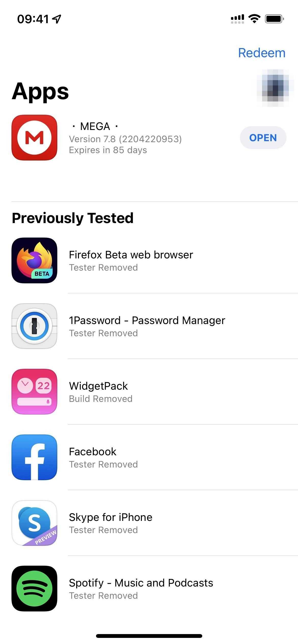
Task: Tap the Wi-Fi status bar icon
Action: coord(254,19)
